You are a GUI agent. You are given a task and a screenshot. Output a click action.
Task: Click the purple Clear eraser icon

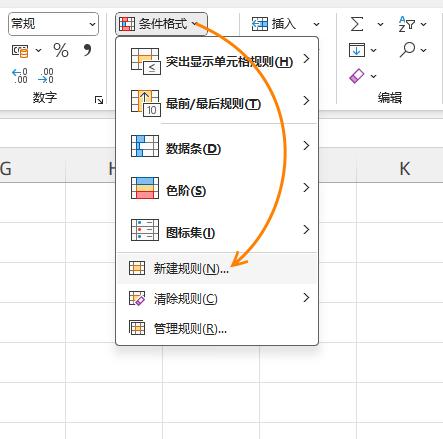click(356, 76)
